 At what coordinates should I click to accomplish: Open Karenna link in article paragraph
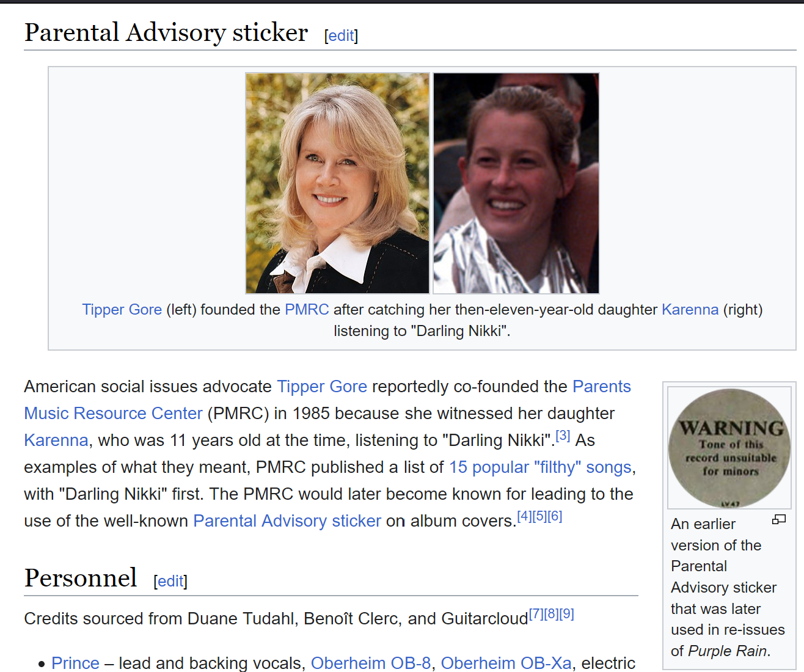pyautogui.click(x=56, y=440)
